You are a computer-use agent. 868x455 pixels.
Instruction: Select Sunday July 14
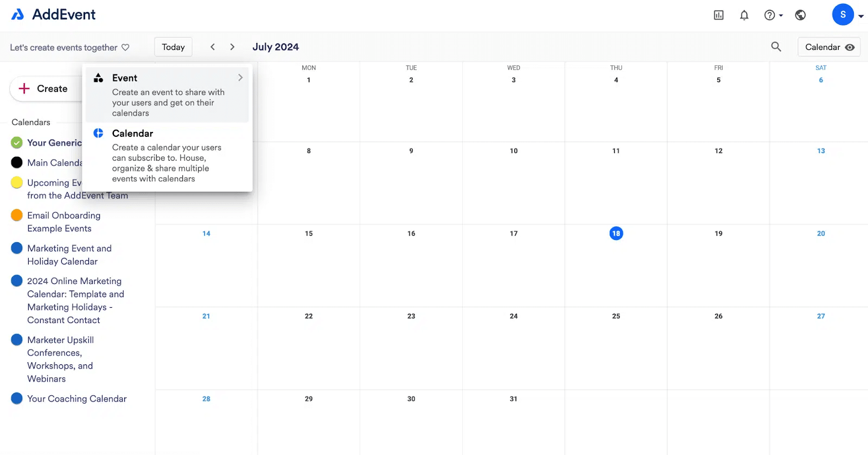tap(206, 233)
